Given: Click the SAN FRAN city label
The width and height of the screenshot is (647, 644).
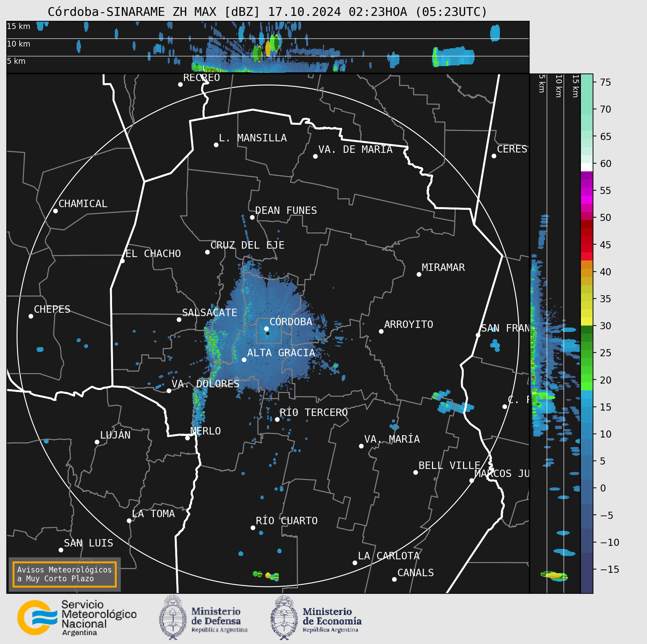Looking at the screenshot, I should [505, 328].
